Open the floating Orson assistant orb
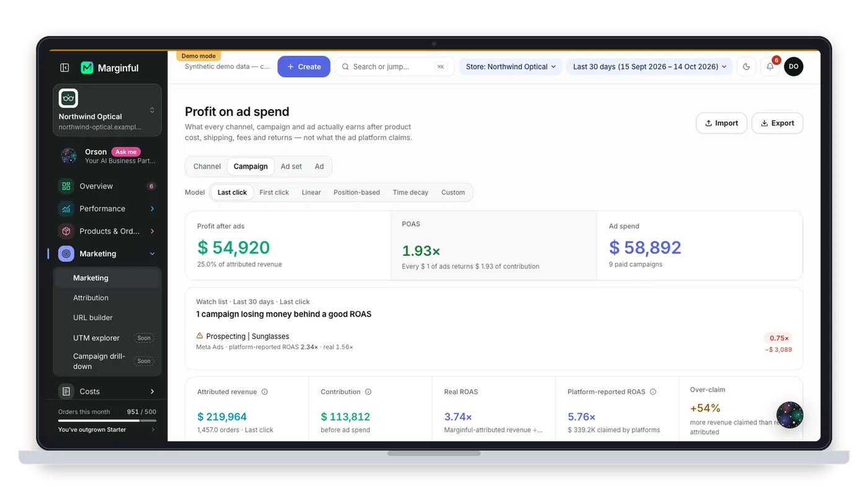 coord(790,415)
